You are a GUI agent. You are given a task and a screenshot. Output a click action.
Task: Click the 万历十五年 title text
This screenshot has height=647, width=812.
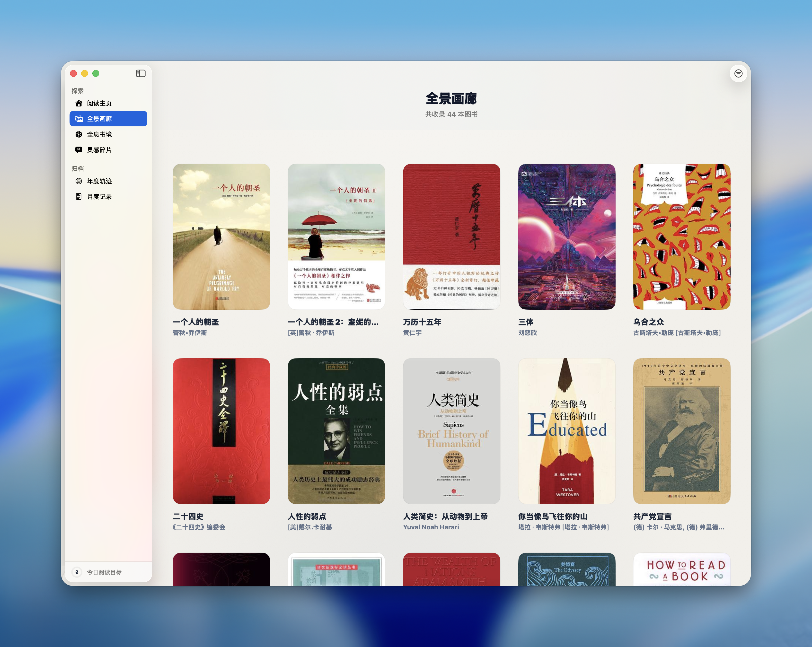click(x=422, y=322)
